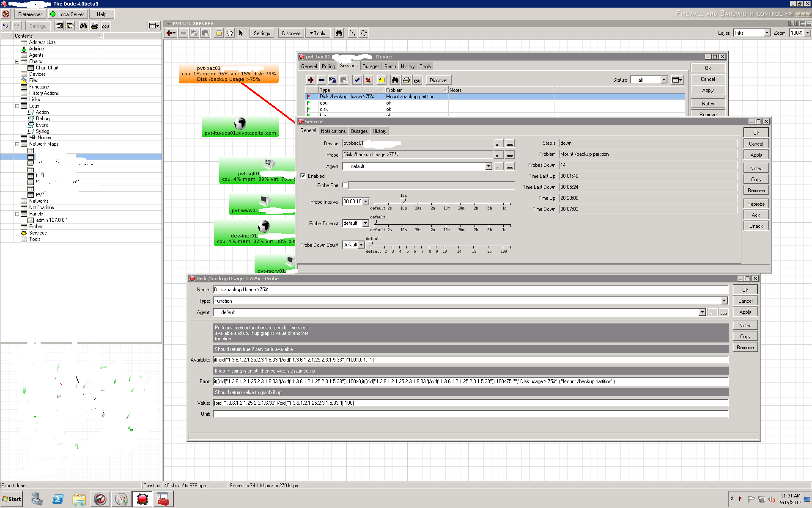The width and height of the screenshot is (812, 508).
Task: Open the Help menu
Action: (101, 14)
